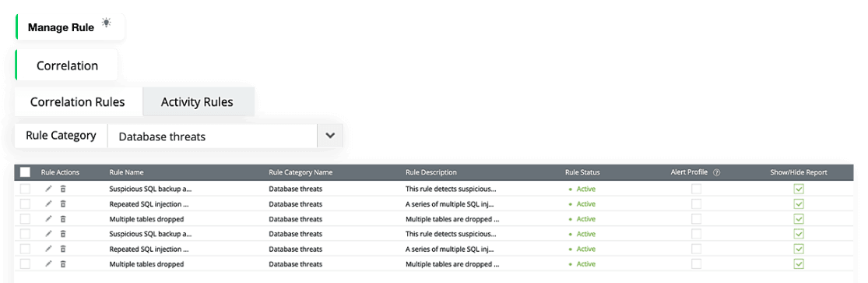
Task: Edit the last Multiple tables dropped rule
Action: click(49, 264)
